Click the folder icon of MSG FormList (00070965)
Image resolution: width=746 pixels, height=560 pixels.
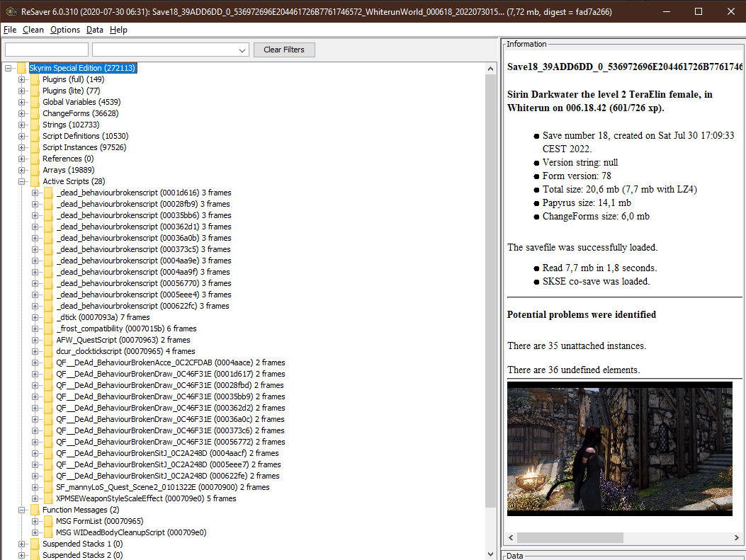click(48, 521)
